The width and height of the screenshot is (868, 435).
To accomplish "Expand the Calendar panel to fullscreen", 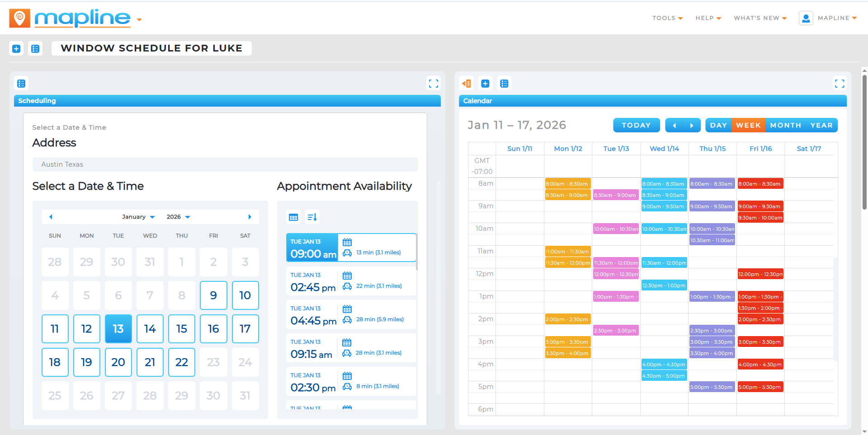I will pyautogui.click(x=840, y=84).
